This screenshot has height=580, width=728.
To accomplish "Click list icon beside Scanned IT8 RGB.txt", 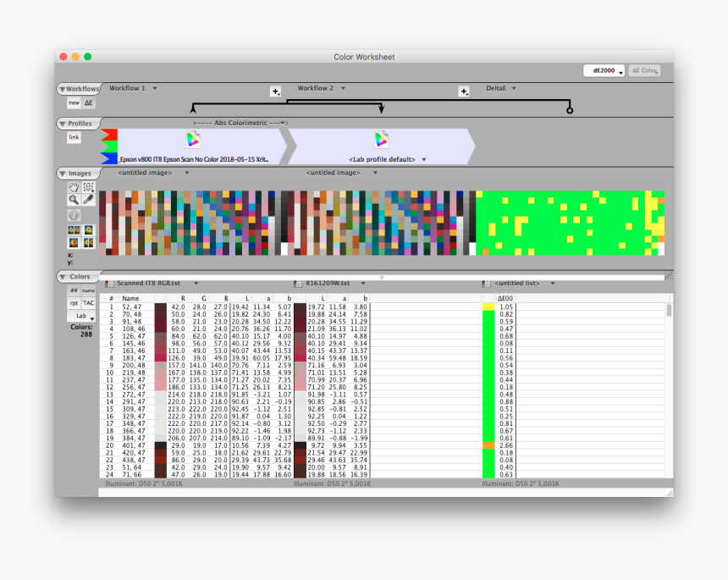I will 109,284.
